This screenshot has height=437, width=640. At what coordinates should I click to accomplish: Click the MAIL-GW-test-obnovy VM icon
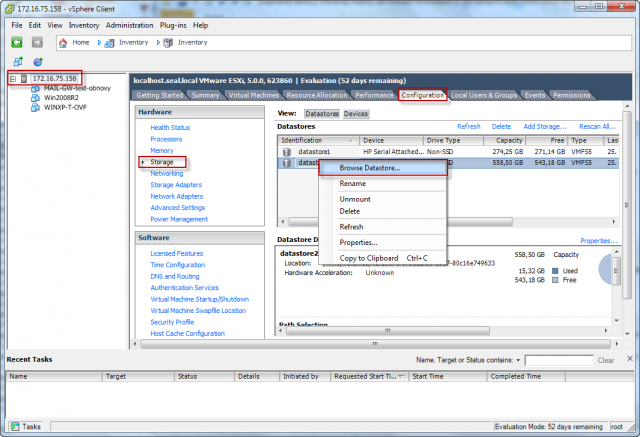tap(35, 88)
